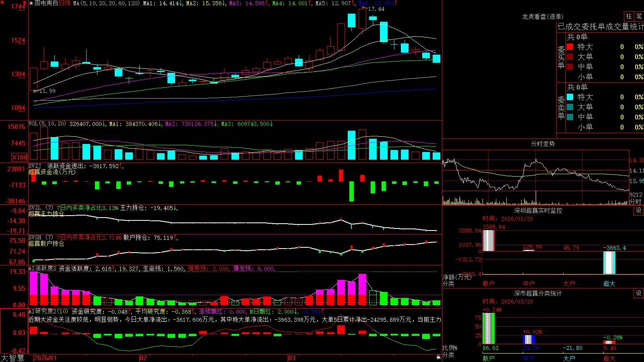The image size is (644, 362).
Task: Click the MA1: 14.414 value
Action: coord(162,3)
